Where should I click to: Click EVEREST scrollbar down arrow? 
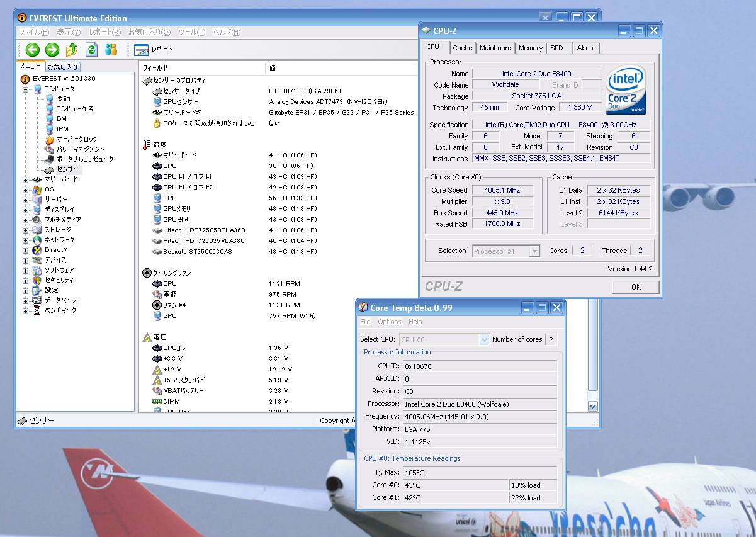click(x=592, y=407)
